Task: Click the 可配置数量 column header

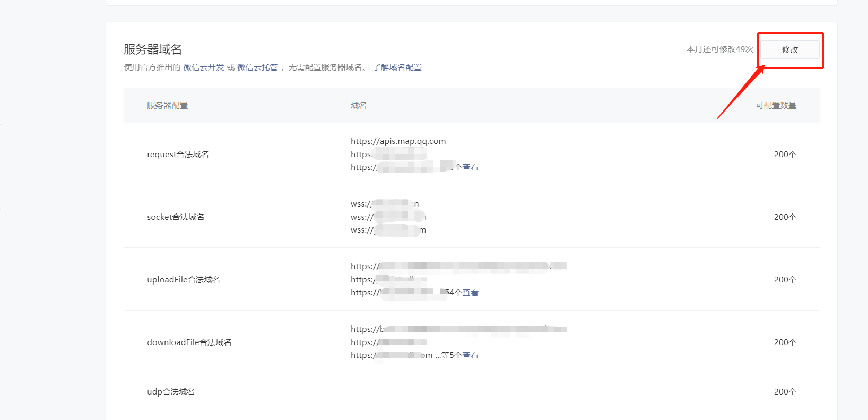Action: 776,106
